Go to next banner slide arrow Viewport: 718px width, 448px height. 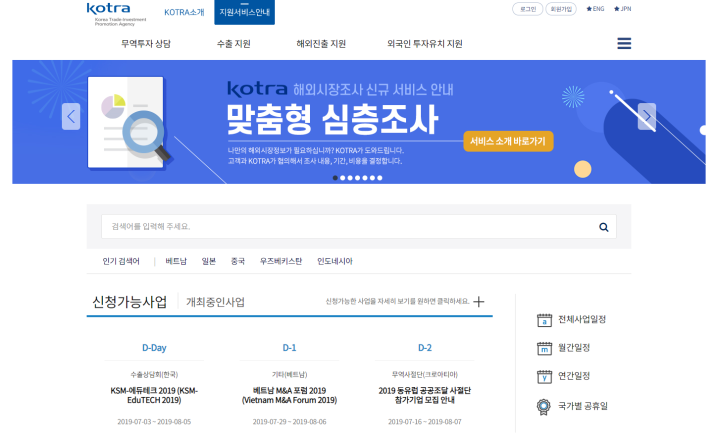tap(647, 117)
